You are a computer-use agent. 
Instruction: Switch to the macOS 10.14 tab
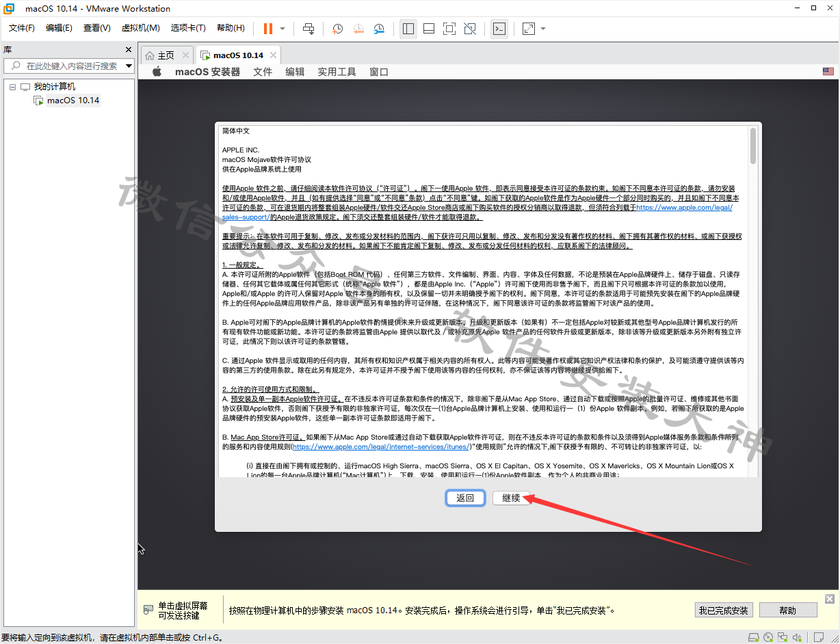[x=238, y=55]
